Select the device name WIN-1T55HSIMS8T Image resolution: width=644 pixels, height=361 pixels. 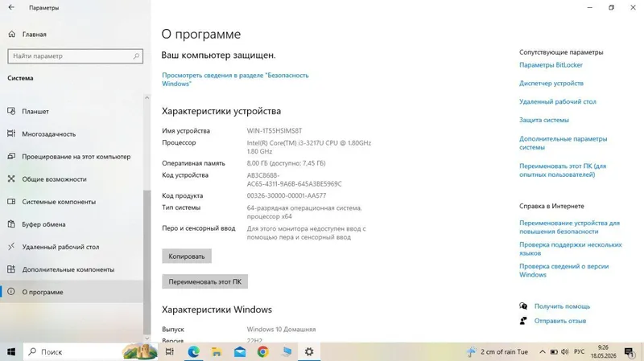pyautogui.click(x=275, y=131)
